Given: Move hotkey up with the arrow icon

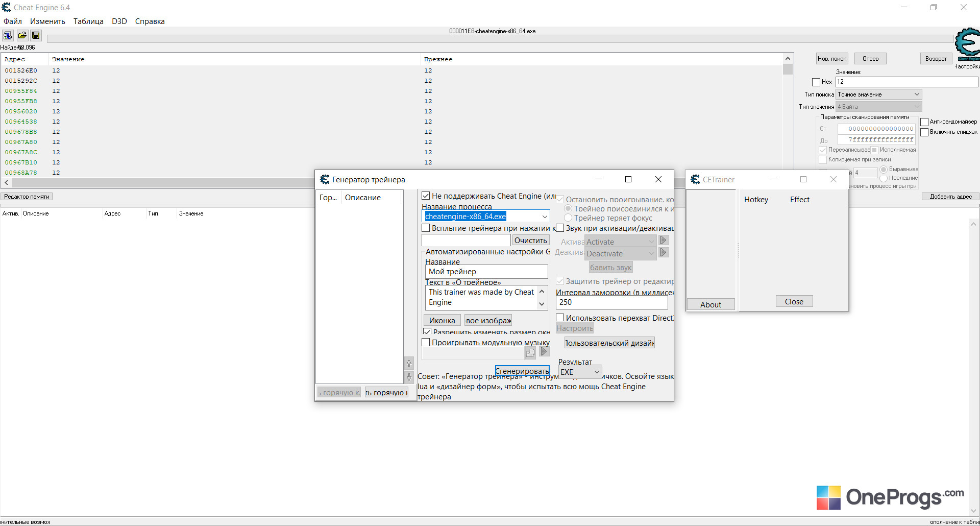Looking at the screenshot, I should [409, 363].
